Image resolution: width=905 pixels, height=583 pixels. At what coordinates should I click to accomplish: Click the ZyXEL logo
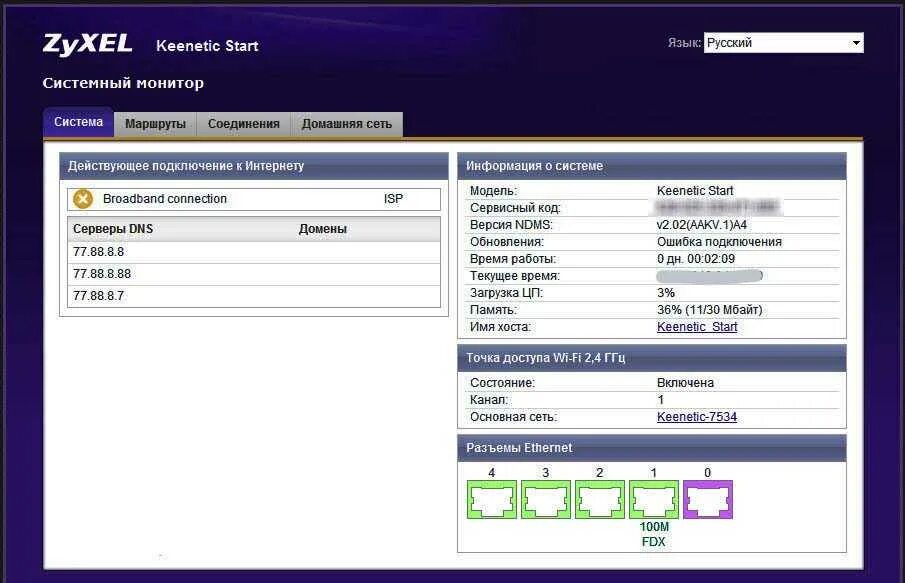click(87, 44)
